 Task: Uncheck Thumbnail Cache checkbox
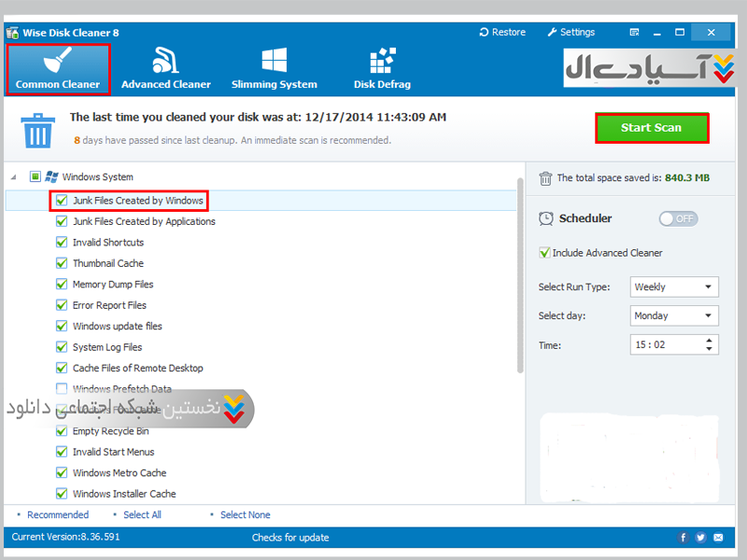click(x=62, y=263)
